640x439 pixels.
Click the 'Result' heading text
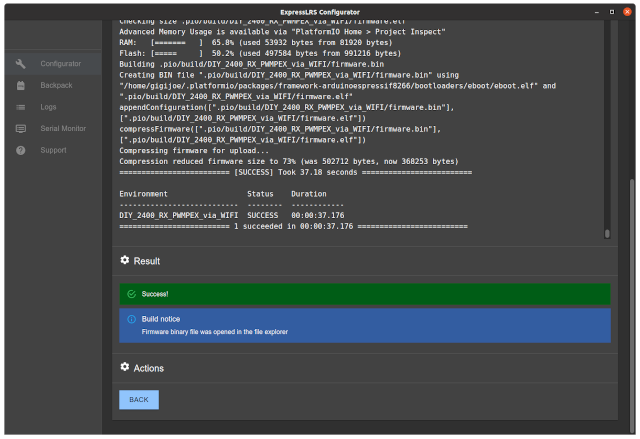coord(147,261)
